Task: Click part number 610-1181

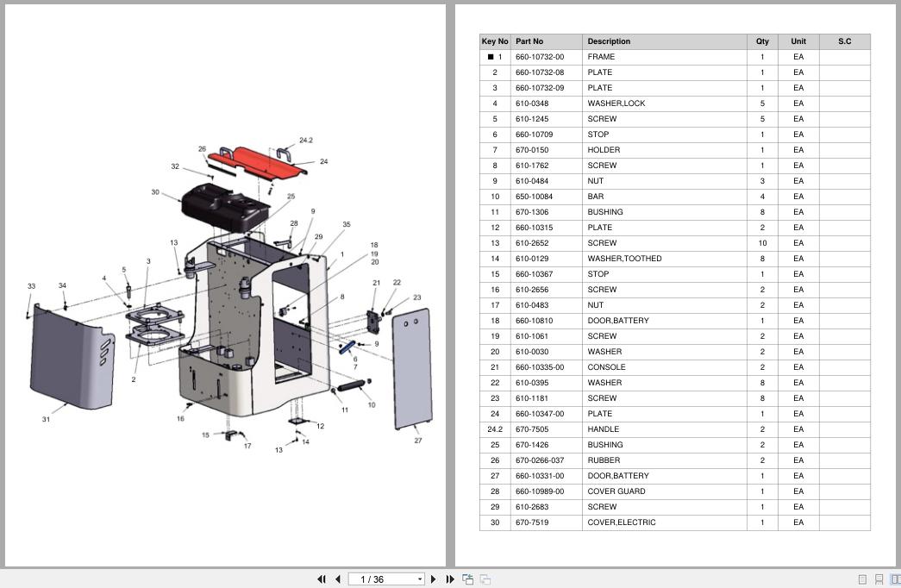Action: [x=532, y=398]
